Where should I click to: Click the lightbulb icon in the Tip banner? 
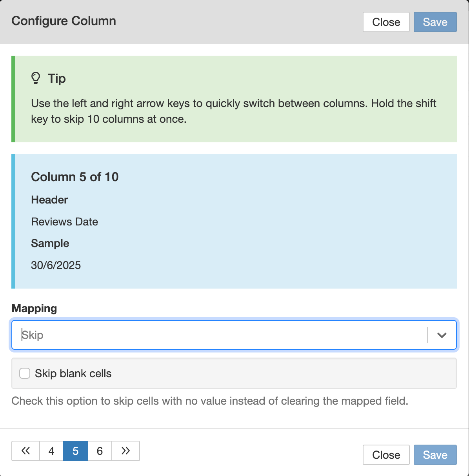click(x=36, y=78)
